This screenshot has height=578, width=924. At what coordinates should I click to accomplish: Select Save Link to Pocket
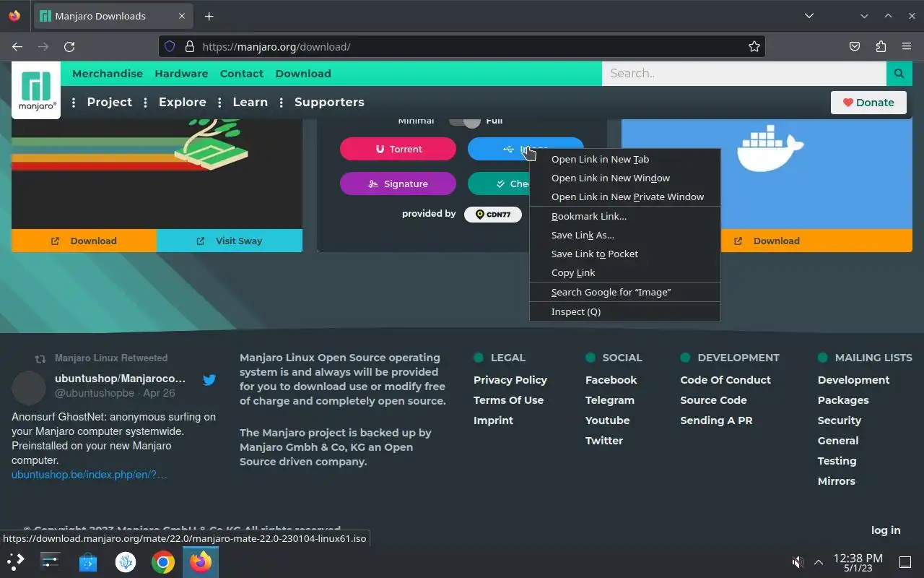pyautogui.click(x=625, y=254)
